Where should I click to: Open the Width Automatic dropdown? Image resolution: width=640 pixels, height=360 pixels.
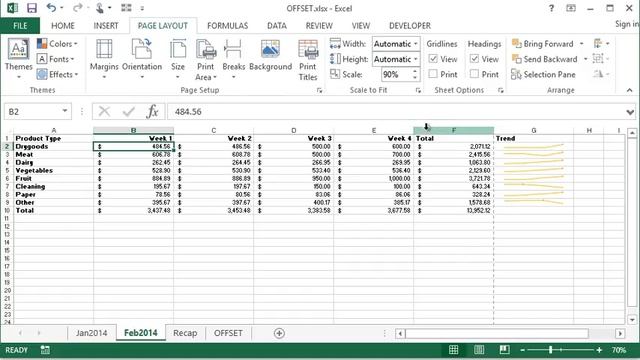(x=416, y=44)
